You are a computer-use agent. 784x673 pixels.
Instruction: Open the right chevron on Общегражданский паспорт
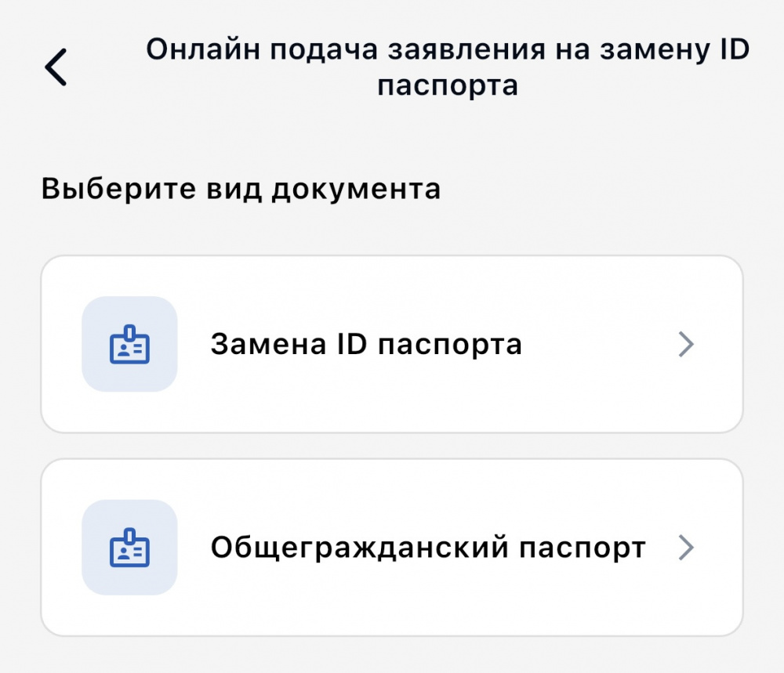686,548
